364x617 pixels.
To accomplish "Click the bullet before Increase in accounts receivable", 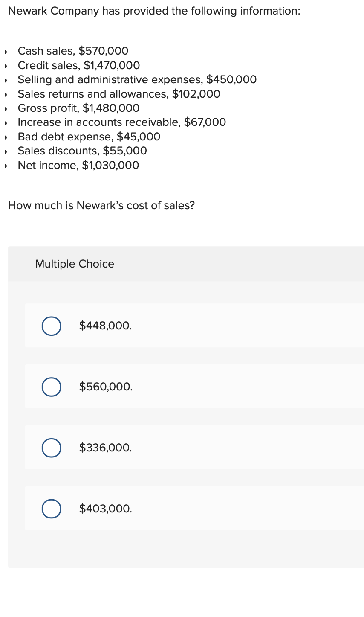I will click(x=6, y=123).
